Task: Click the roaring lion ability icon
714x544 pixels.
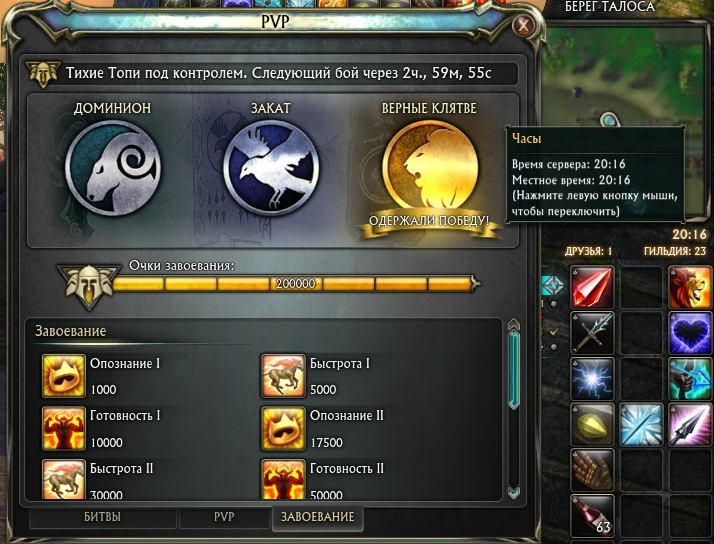Action: pos(690,288)
